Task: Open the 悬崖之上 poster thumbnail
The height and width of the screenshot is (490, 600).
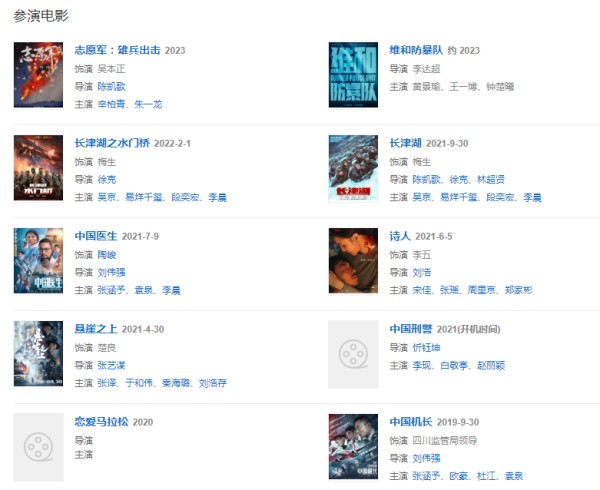Action: pyautogui.click(x=38, y=354)
